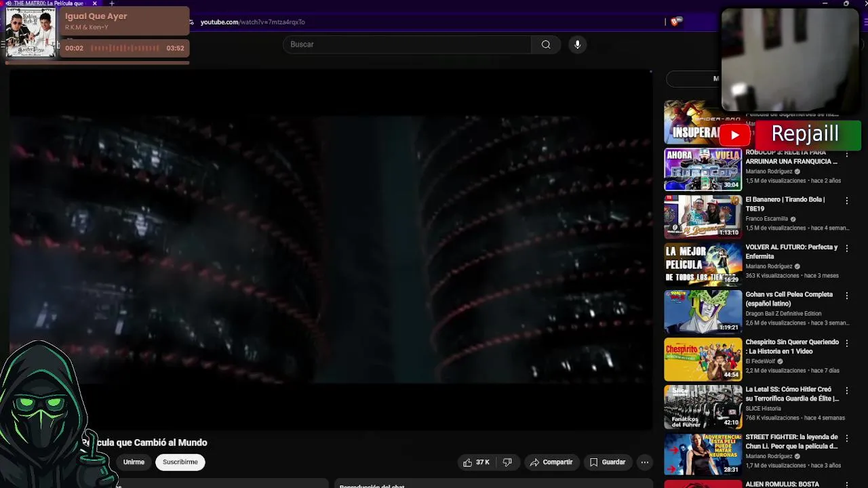Like the video showing 37 K
This screenshot has width=868, height=488.
point(476,462)
